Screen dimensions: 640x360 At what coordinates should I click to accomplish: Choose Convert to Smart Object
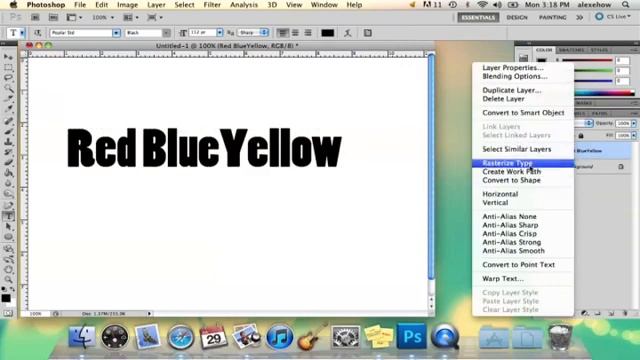(523, 113)
